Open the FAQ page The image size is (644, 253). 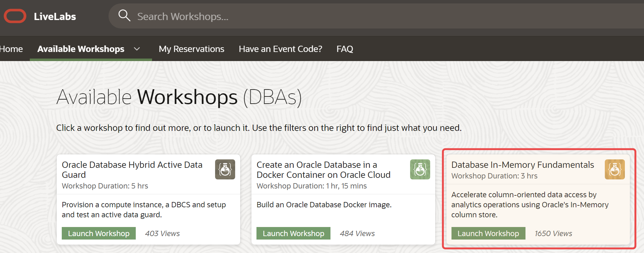[x=345, y=49]
